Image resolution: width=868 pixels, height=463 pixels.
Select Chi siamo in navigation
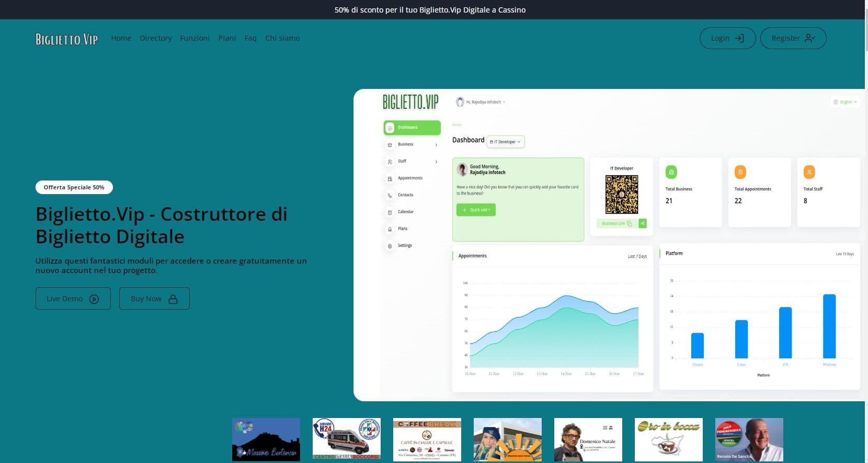coord(282,38)
